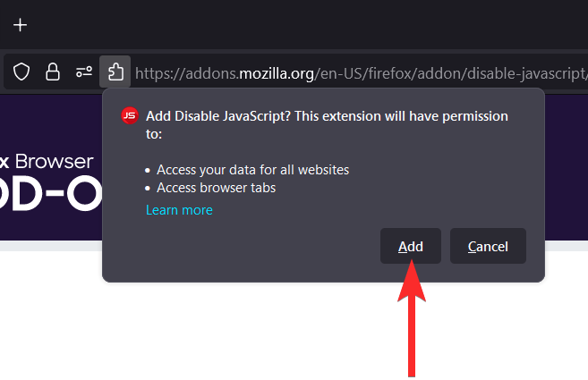This screenshot has width=588, height=380.
Task: Open the site permissions sliders icon
Action: coord(84,72)
